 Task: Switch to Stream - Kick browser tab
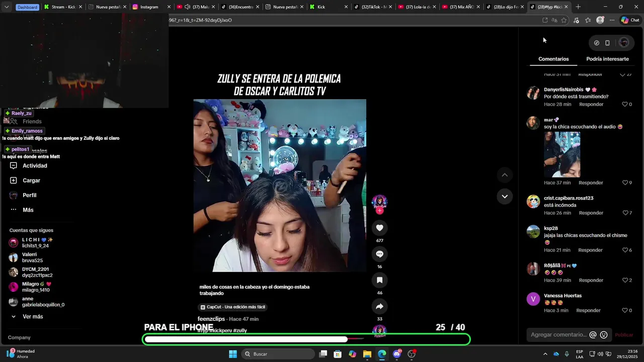[x=62, y=7]
